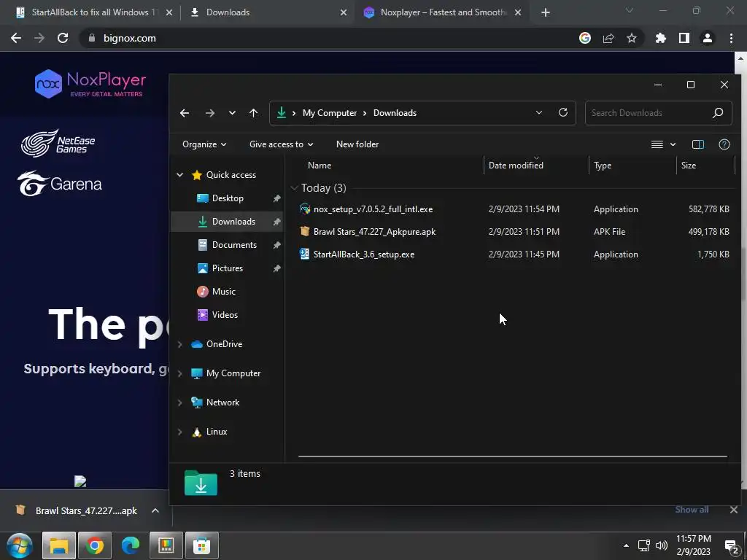Bookmark this page with star icon

632,38
